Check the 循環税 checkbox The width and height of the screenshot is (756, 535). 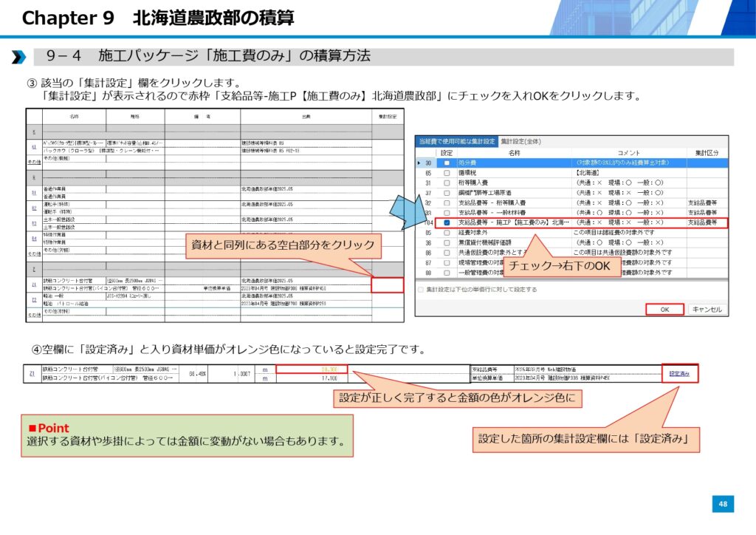click(x=447, y=172)
